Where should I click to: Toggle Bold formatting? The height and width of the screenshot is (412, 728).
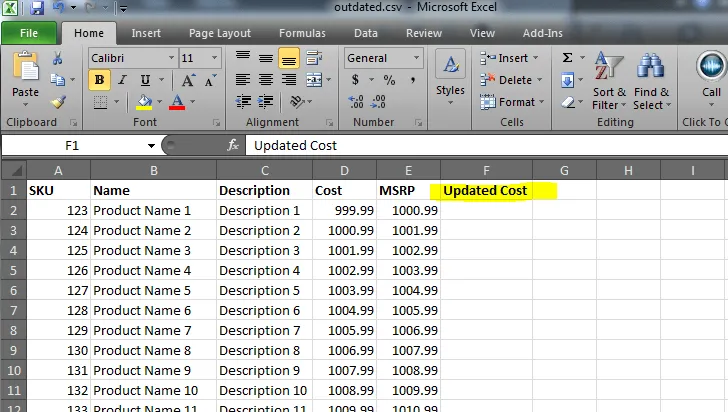point(100,80)
